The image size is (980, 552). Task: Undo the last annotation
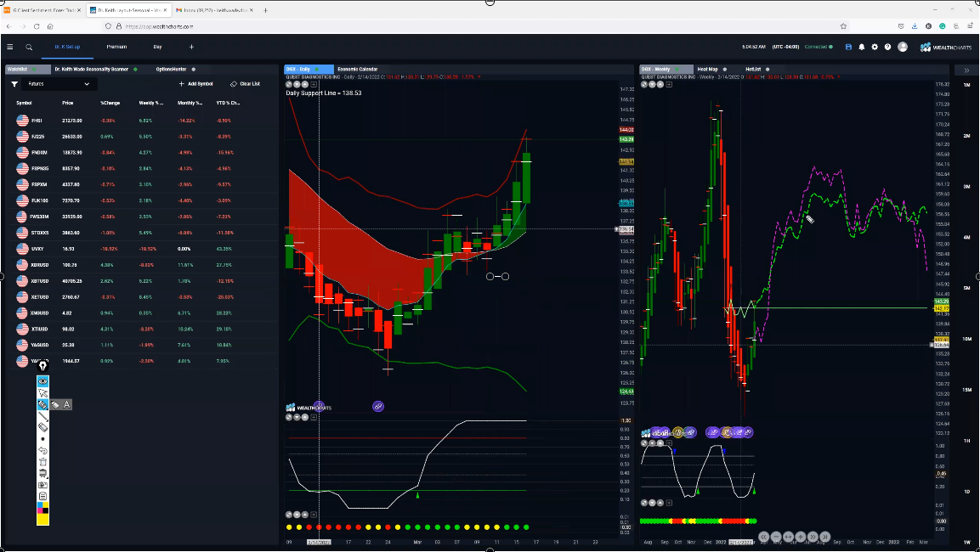[42, 450]
